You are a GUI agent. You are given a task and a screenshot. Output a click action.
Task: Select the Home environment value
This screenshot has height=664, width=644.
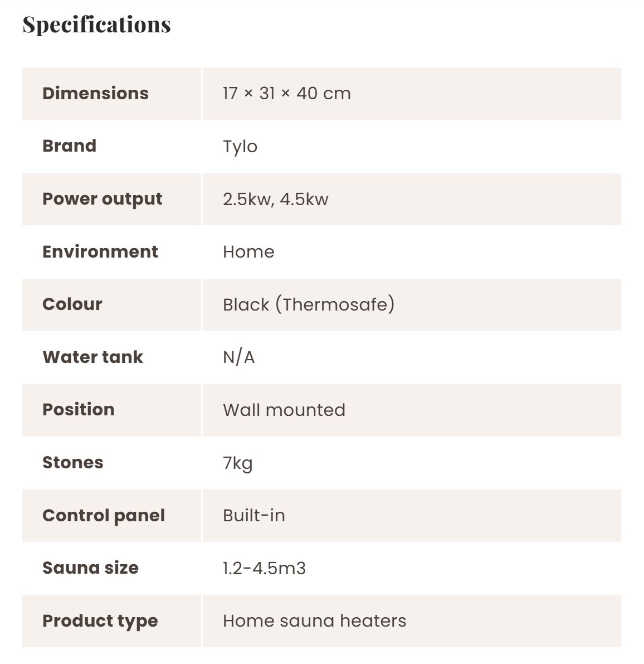tap(248, 251)
